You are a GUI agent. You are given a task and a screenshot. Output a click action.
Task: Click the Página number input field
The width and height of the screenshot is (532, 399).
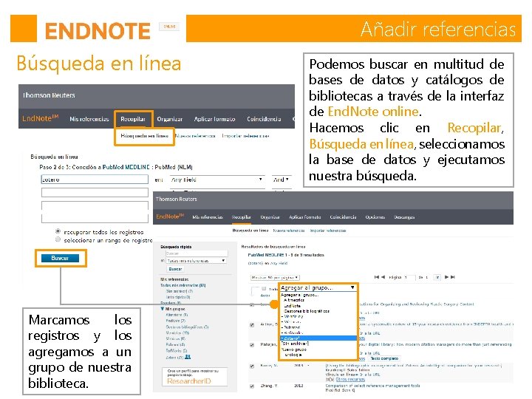click(x=409, y=278)
